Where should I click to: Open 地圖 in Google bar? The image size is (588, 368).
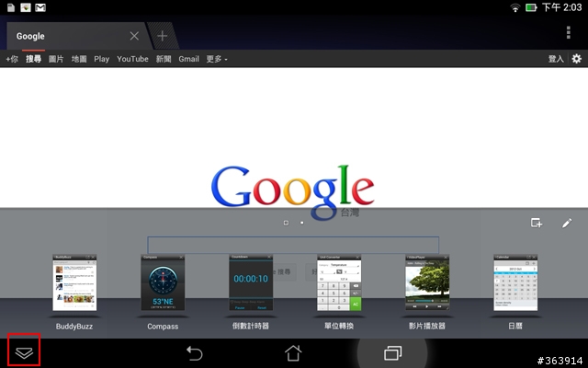(79, 59)
